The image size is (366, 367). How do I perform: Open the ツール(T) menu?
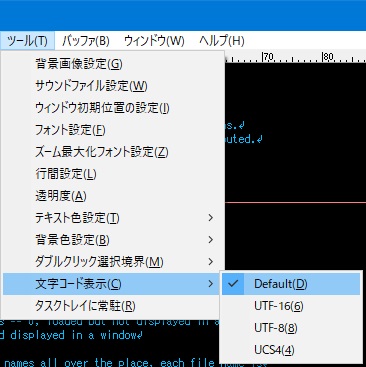(27, 41)
